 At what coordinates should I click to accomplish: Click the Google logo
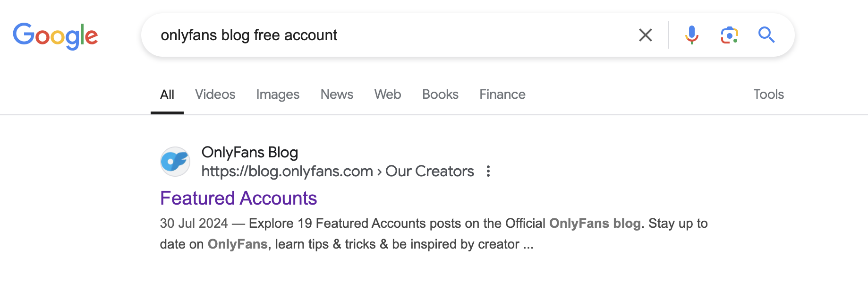coord(56,34)
